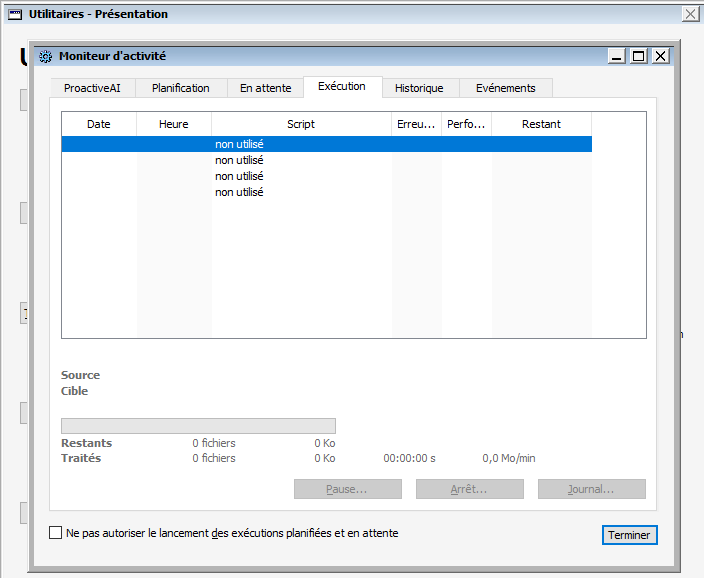Click the Pause... button
The image size is (704, 578).
(347, 490)
